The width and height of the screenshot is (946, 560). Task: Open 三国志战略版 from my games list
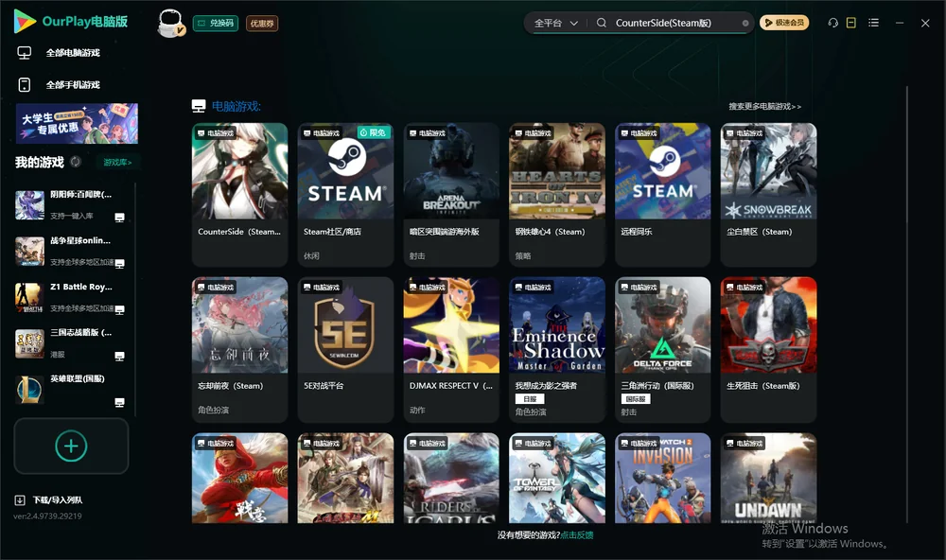coord(73,343)
